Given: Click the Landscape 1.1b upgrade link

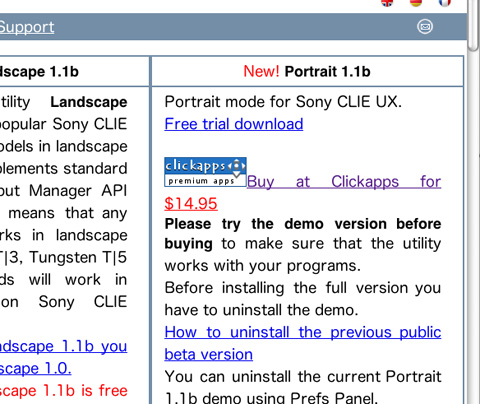Looking at the screenshot, I should tap(63, 346).
